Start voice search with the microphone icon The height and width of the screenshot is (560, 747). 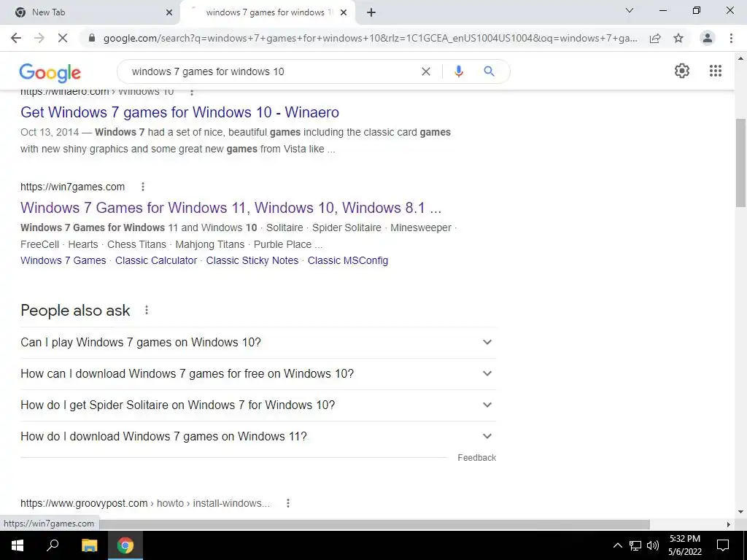click(459, 71)
